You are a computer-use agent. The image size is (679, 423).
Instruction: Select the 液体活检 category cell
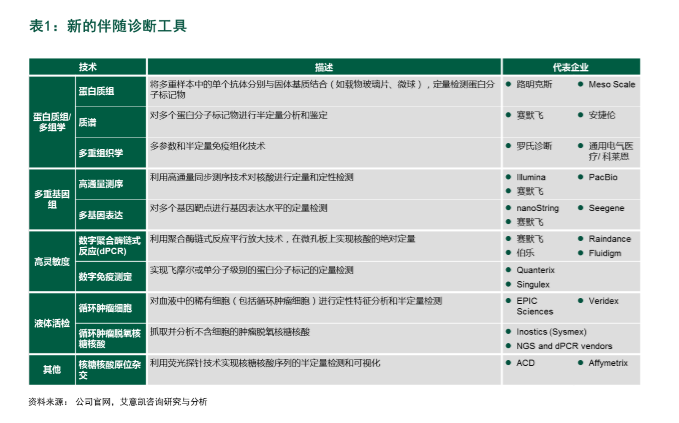pyautogui.click(x=52, y=322)
